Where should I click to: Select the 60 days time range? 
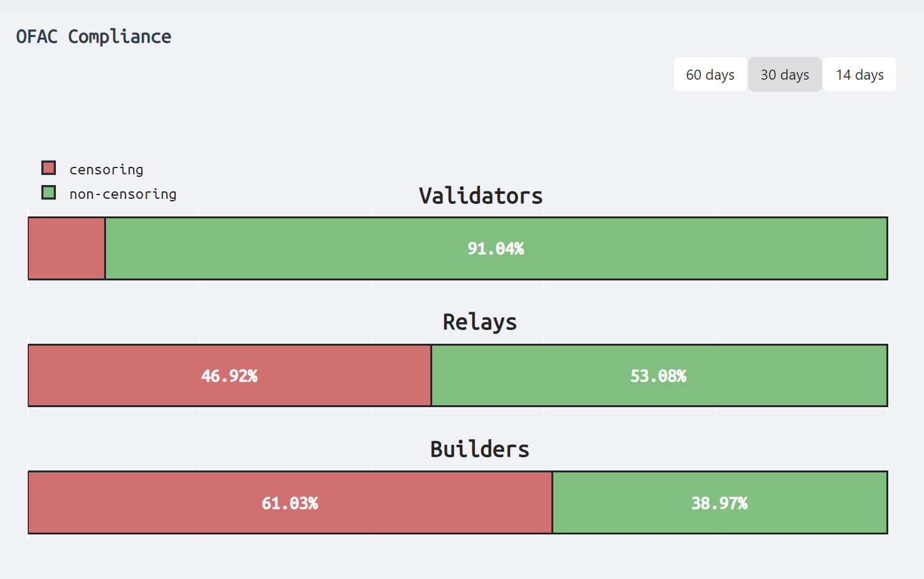(x=710, y=75)
